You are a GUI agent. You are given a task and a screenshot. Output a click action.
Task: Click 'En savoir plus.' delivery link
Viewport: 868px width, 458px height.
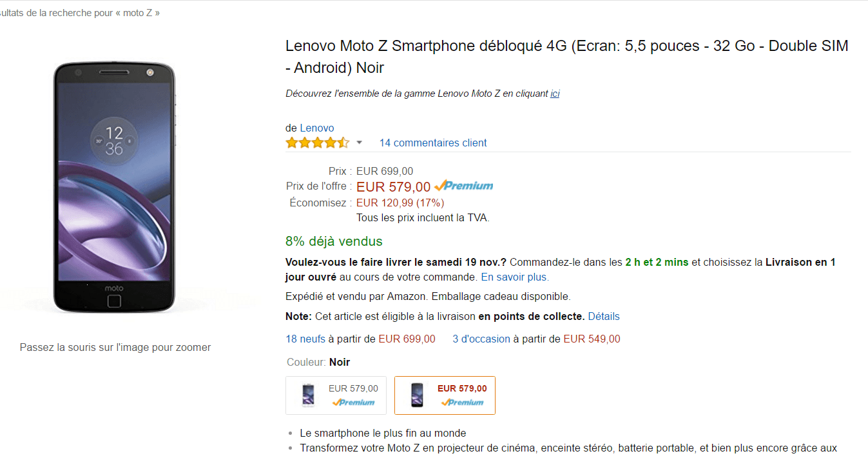(515, 277)
